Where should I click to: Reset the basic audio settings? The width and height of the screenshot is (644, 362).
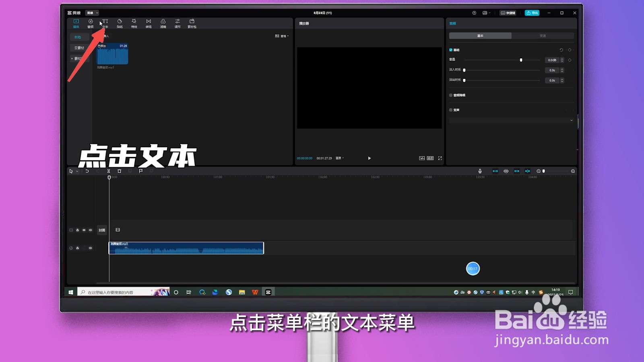561,50
